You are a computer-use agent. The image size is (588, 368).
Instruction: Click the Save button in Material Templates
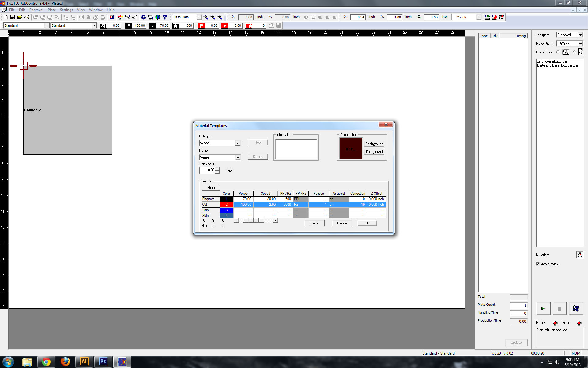point(314,223)
